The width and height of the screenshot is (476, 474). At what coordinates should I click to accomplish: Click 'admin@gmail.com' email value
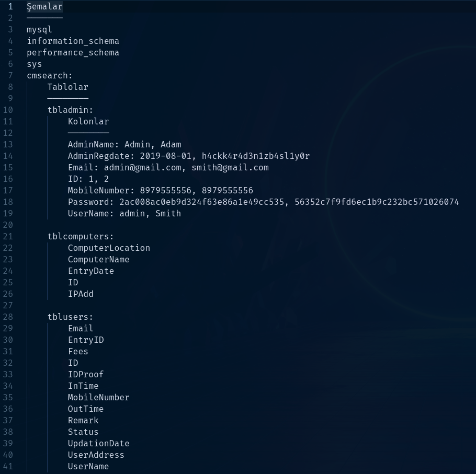tap(142, 168)
